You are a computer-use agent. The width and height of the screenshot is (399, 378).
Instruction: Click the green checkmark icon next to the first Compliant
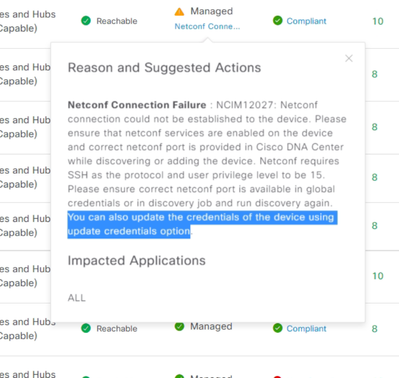pyautogui.click(x=278, y=21)
